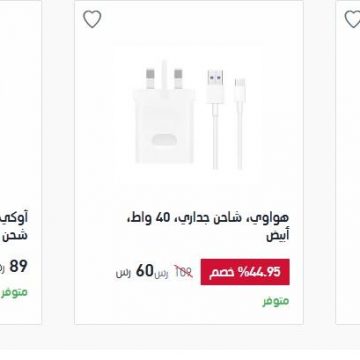Click the plug pins atop the charger image
Image resolution: width=360 pixels, height=360 pixels.
(x=164, y=75)
